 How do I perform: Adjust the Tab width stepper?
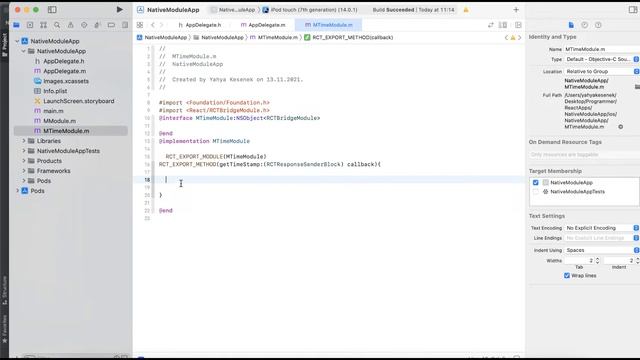[597, 260]
